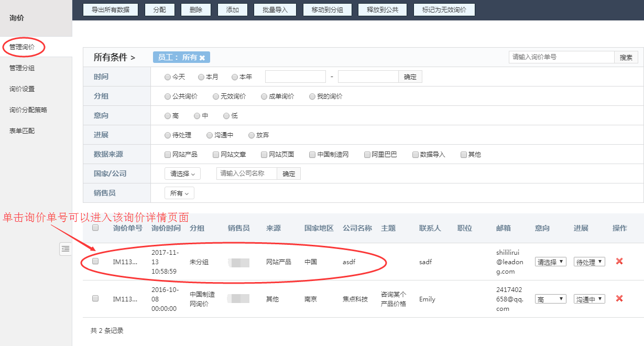Select the 放弃 progress radio button

[252, 135]
